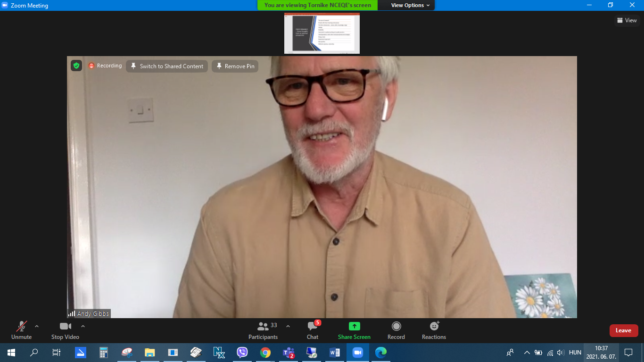The height and width of the screenshot is (362, 644).
Task: Open the View Options dropdown
Action: (x=410, y=5)
